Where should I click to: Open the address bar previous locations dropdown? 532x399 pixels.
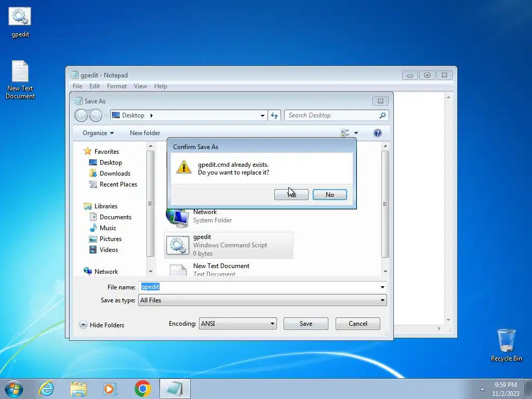point(262,116)
